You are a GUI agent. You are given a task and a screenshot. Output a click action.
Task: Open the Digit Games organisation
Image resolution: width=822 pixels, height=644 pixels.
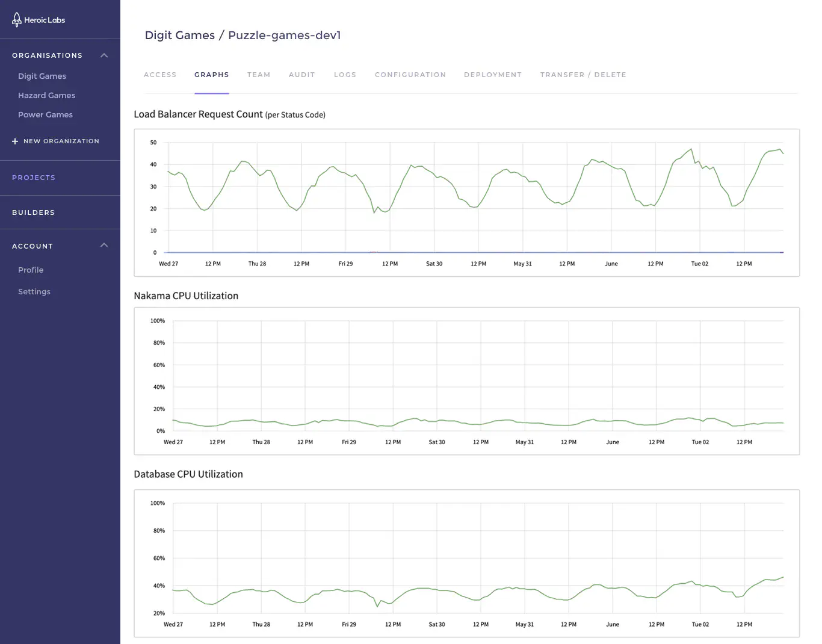pos(42,76)
